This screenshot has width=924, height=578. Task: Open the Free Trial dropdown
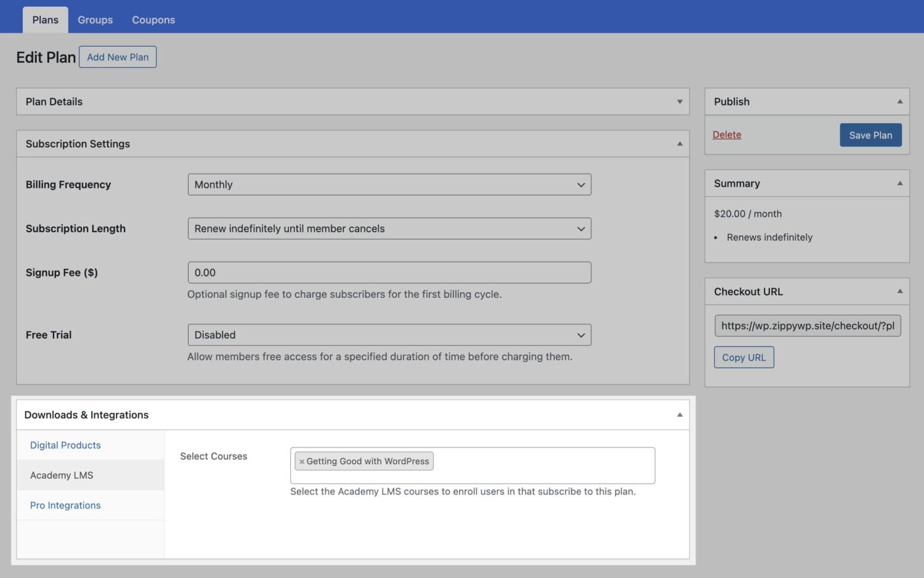pos(389,335)
